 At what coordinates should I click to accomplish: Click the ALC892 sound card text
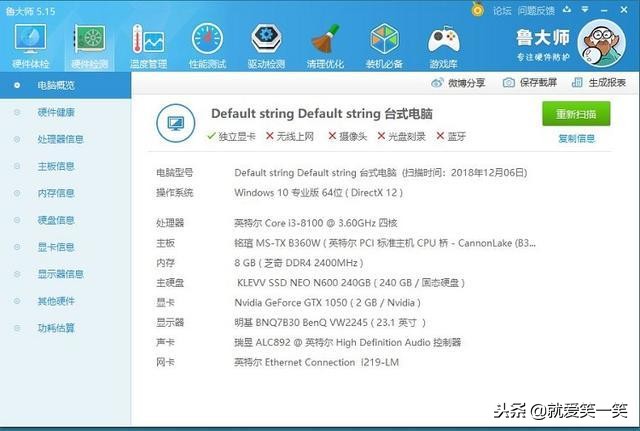(347, 342)
